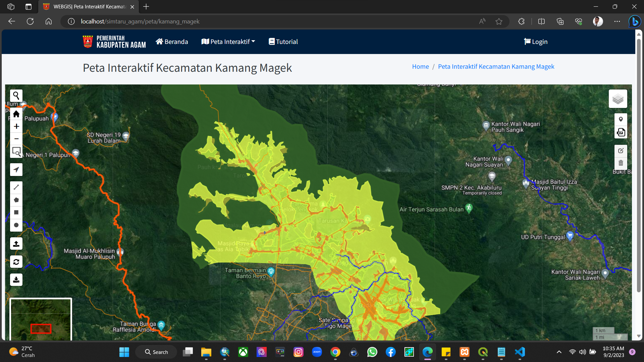Select the draw circle tool
Screen dimensions: 644x362
point(16,225)
